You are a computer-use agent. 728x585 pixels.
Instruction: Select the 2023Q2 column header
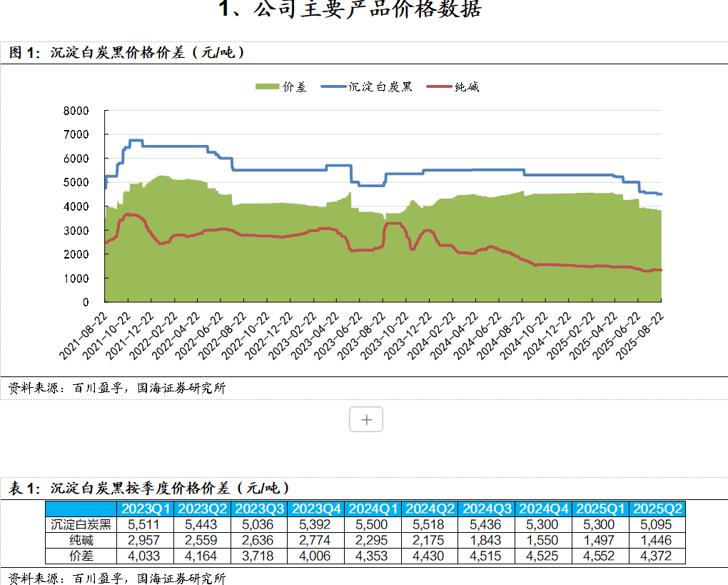click(x=202, y=509)
